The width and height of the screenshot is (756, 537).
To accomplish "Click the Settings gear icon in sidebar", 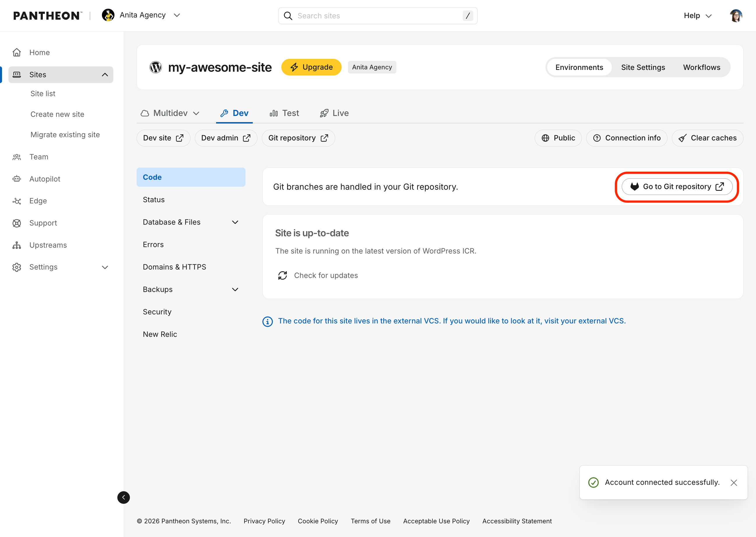I will click(x=17, y=267).
